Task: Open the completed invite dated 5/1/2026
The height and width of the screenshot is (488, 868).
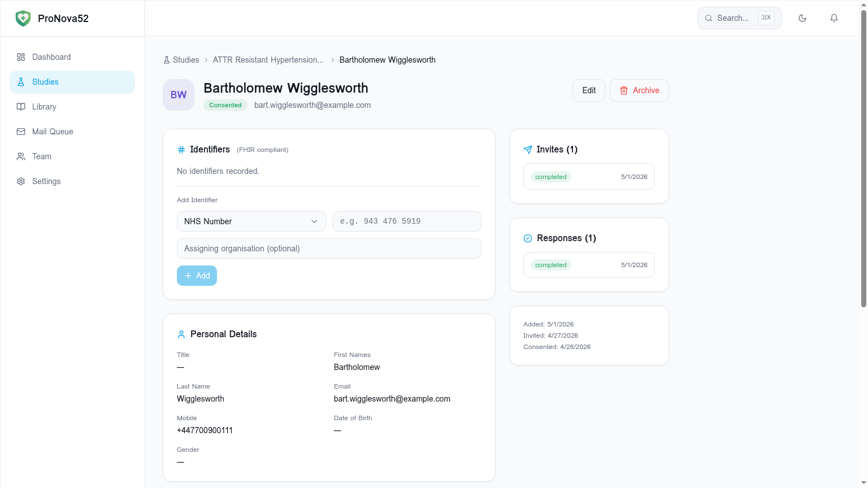Action: [589, 177]
